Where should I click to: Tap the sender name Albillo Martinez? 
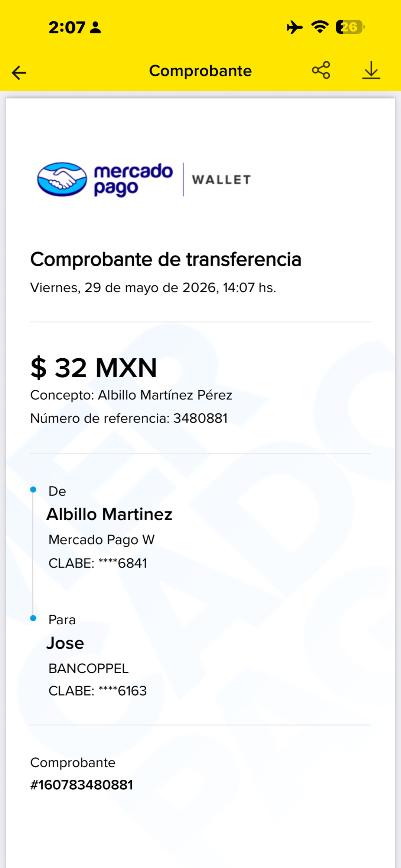[110, 514]
